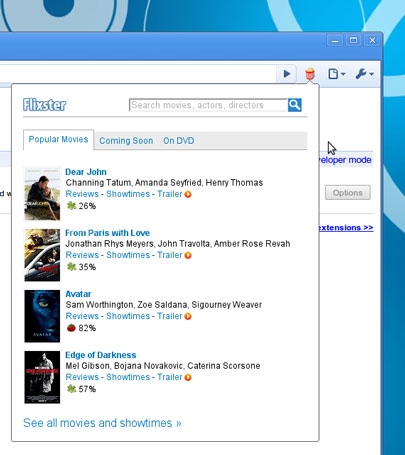This screenshot has height=455, width=405.
Task: Click the orange play icon for Edge of Darkness
Action: point(188,377)
